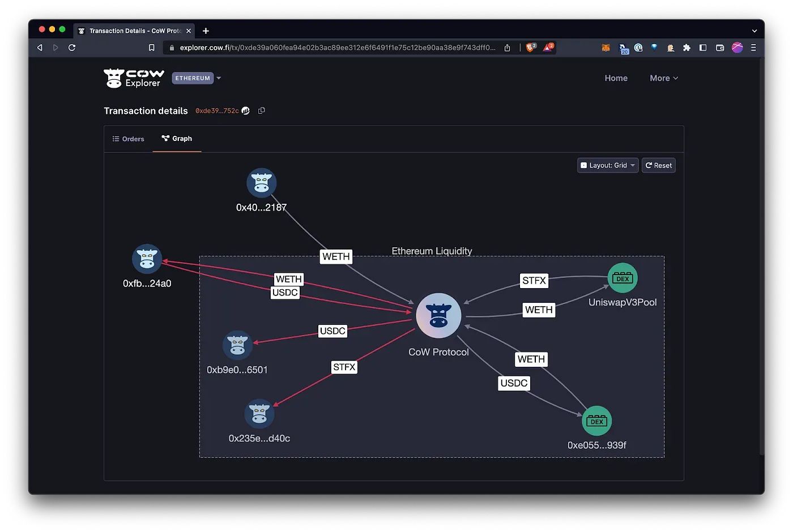The image size is (793, 532).
Task: Open the browser extensions puzzle menu
Action: click(687, 48)
